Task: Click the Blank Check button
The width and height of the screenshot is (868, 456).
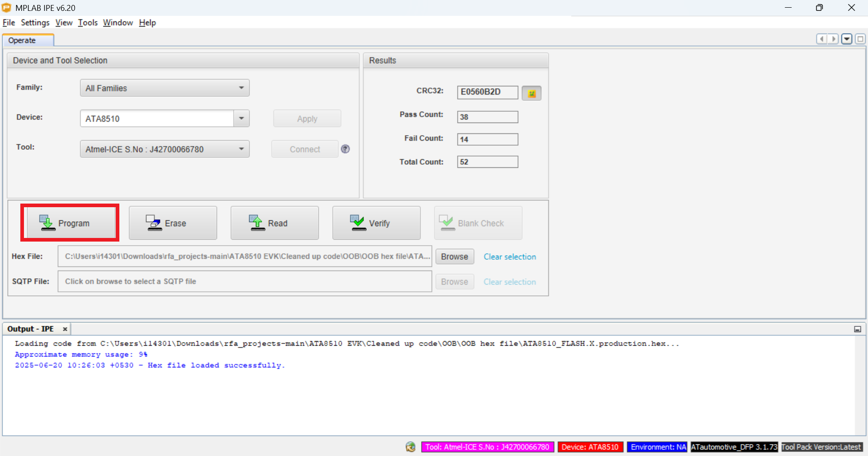Action: coord(478,223)
